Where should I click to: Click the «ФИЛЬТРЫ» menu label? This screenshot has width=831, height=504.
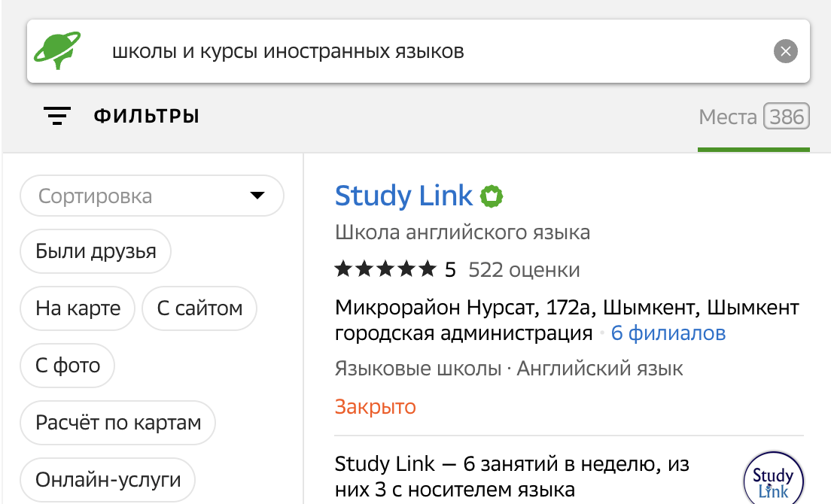145,116
